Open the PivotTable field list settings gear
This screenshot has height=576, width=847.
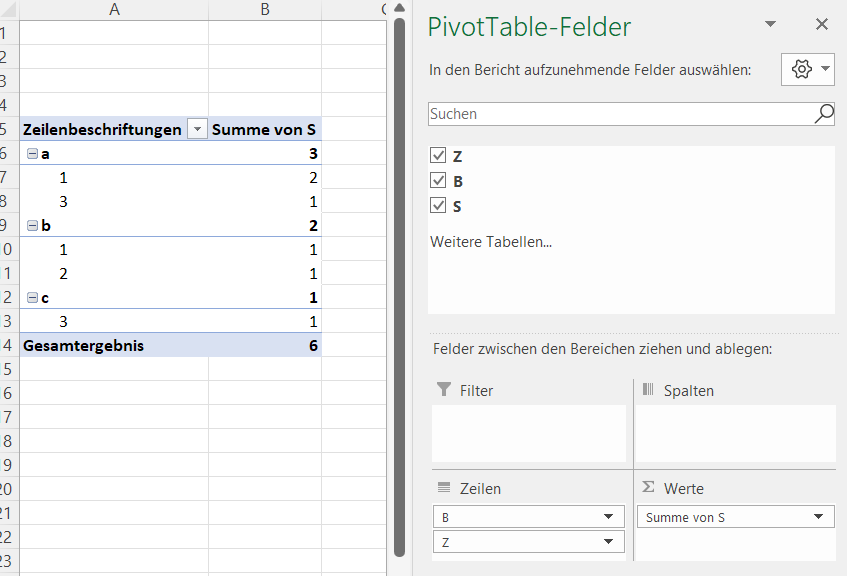click(x=801, y=70)
